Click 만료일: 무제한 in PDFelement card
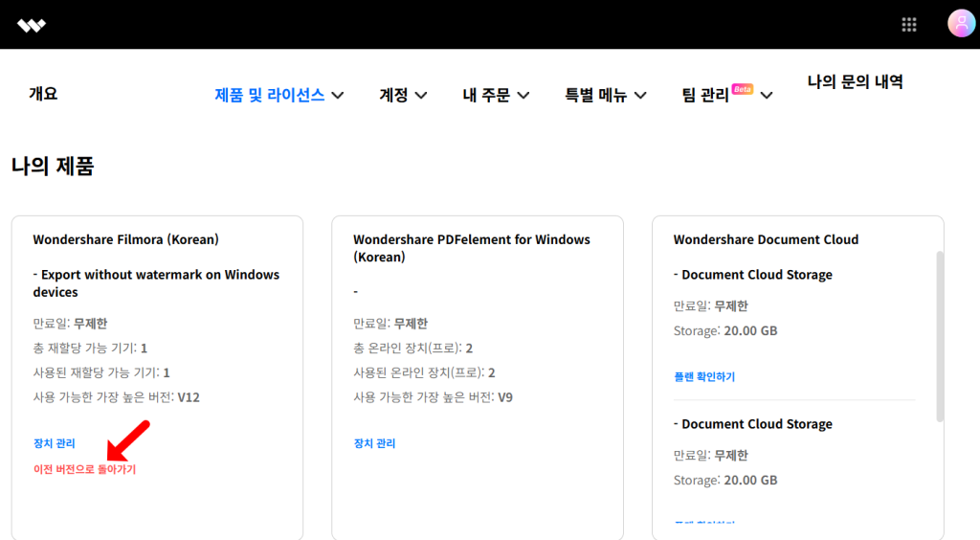The width and height of the screenshot is (980, 540). pos(390,324)
